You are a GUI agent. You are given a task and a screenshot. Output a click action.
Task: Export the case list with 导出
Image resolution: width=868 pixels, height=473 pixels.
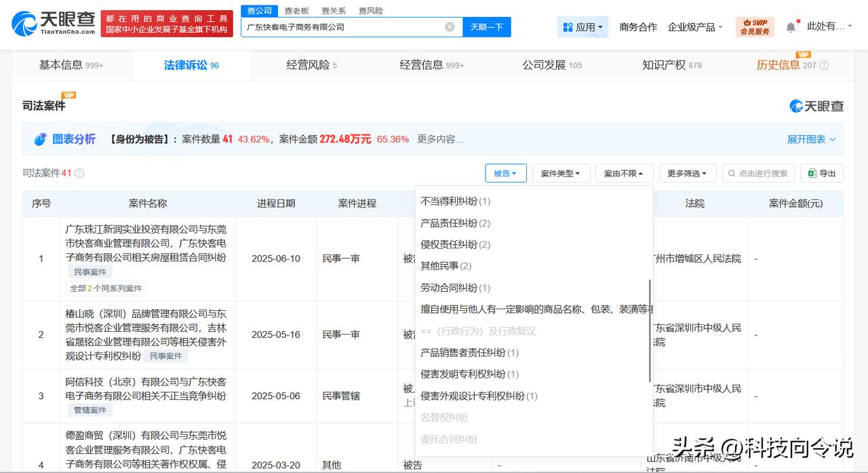(x=822, y=174)
